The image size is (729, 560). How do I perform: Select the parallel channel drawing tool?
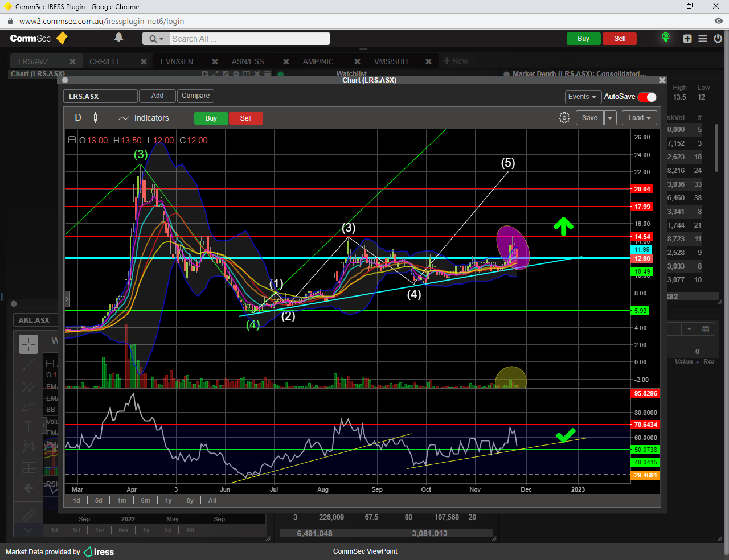coord(28,386)
